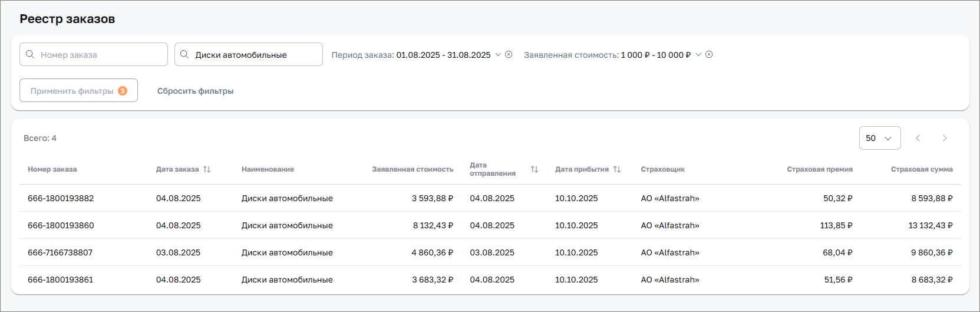The image size is (980, 312).
Task: Sort by "Дата прибытия" column
Action: point(617,169)
